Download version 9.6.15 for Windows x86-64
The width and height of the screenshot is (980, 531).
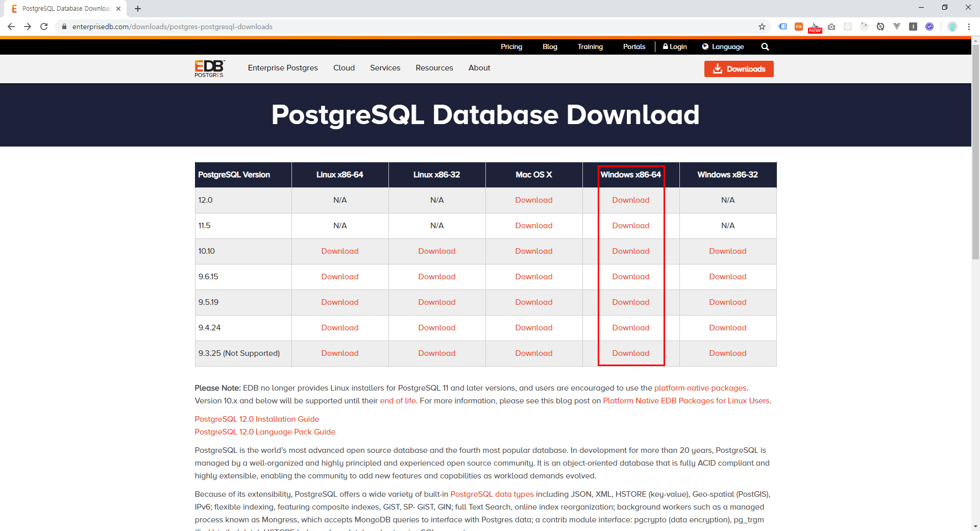coord(631,277)
